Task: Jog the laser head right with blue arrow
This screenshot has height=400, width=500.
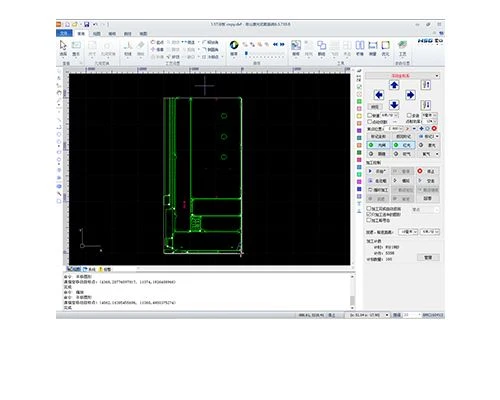Action: (x=410, y=95)
